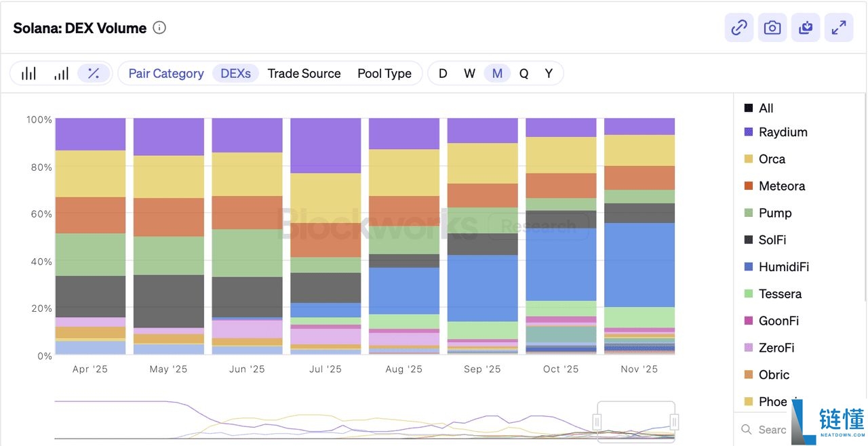Screen dimensions: 868x446
Task: Click the SolFi legend color swatch
Action: pyautogui.click(x=749, y=240)
